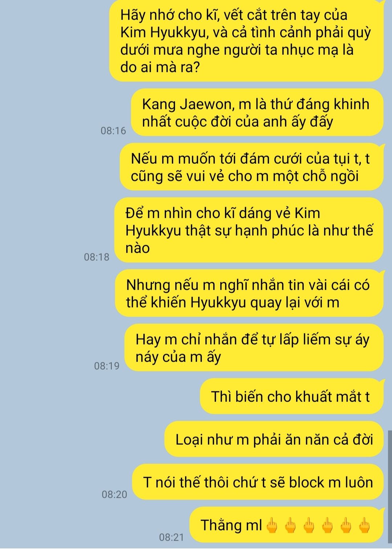This screenshot has width=392, height=550.
Task: Tap the name 'Kim Hyukkyu' in the first message
Action: click(x=164, y=33)
